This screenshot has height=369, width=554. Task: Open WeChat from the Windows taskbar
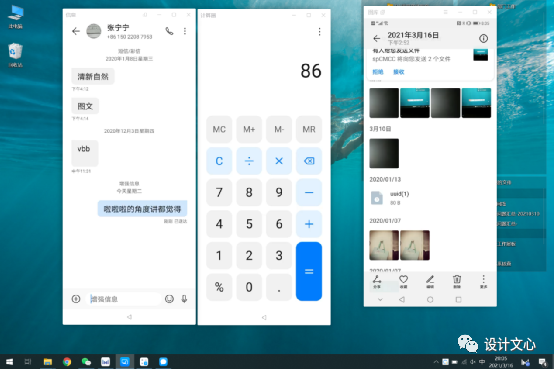point(86,362)
